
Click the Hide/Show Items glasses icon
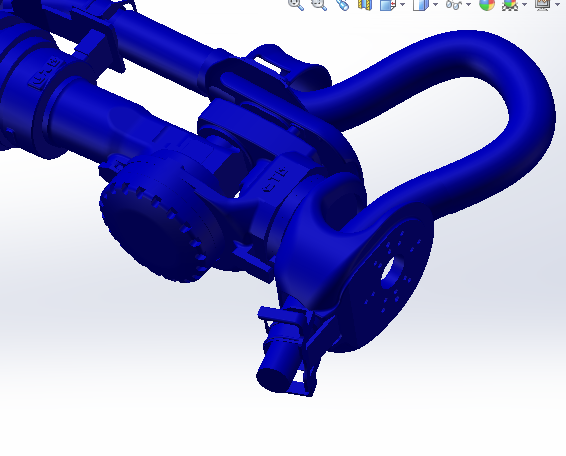454,4
